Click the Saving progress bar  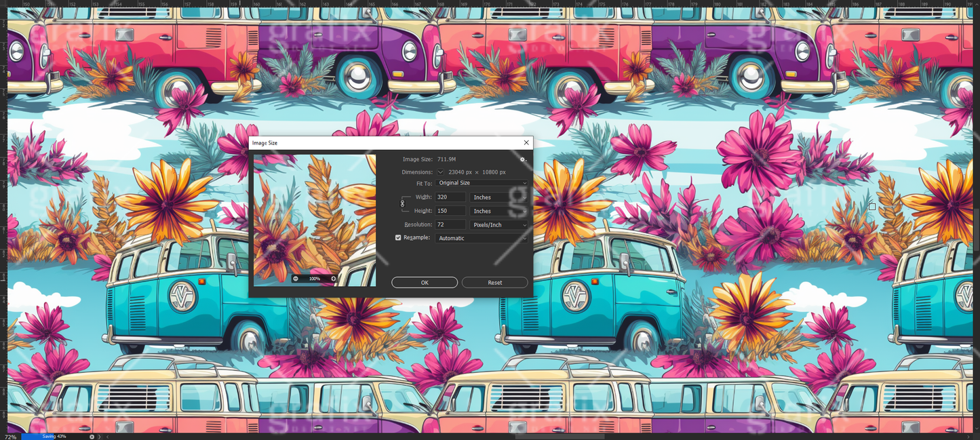click(56, 437)
